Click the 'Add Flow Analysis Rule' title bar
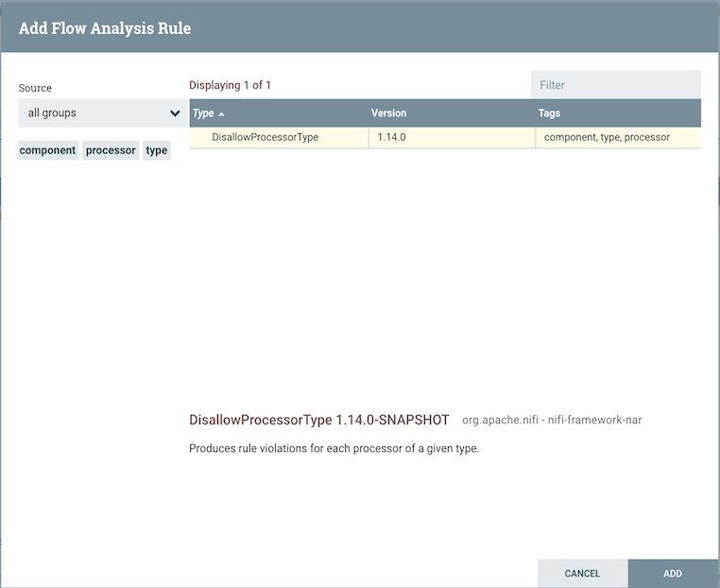 (105, 28)
